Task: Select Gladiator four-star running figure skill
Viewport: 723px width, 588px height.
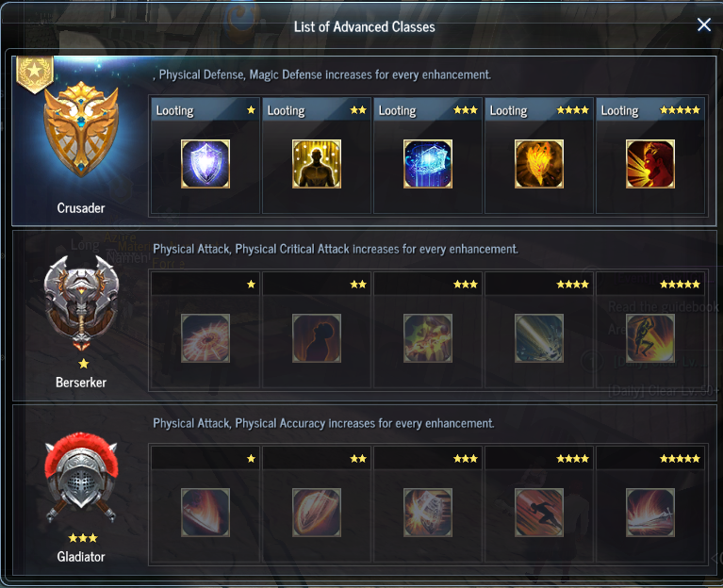Action: click(539, 513)
